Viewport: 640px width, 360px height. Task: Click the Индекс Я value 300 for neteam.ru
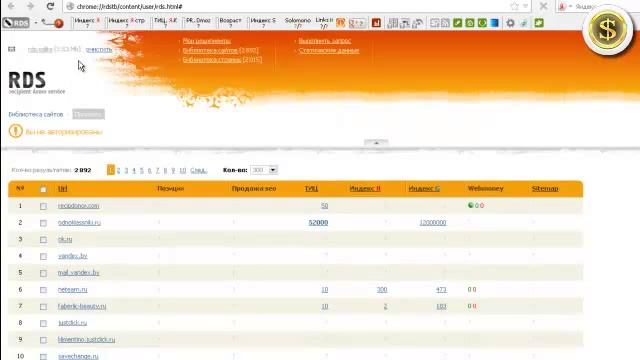pos(382,289)
